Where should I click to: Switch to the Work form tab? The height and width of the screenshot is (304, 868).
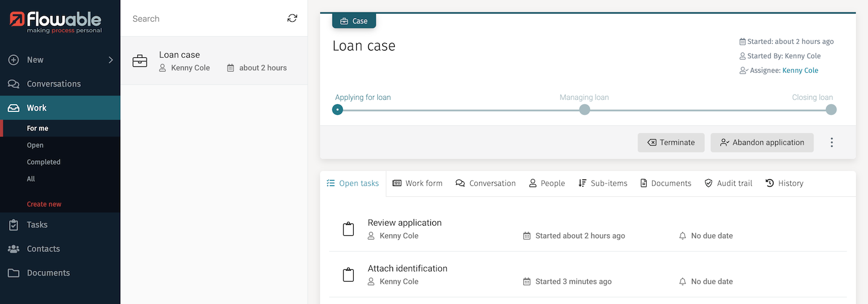pos(417,183)
